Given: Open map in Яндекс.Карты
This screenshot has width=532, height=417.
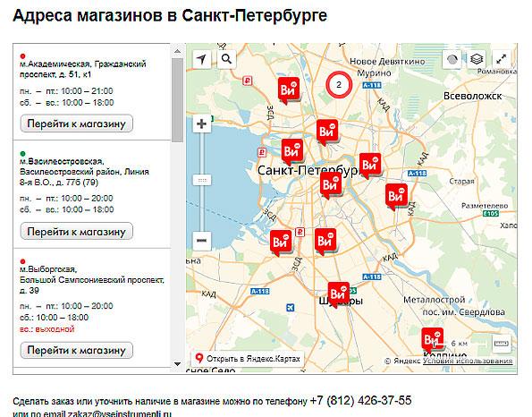Looking at the screenshot, I should pyautogui.click(x=248, y=359).
